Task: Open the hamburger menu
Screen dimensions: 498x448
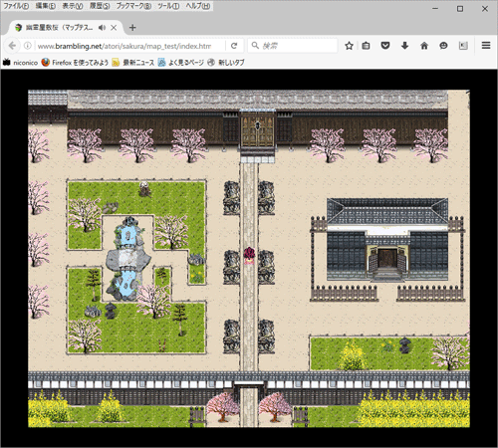Action: click(486, 46)
